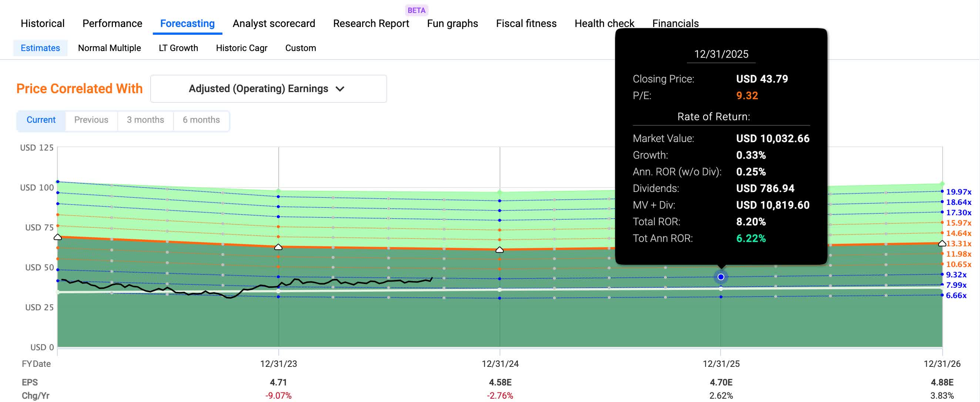980x402 pixels.
Task: Click the dropdown chevron beside Adjusted Earnings
Action: click(x=340, y=89)
